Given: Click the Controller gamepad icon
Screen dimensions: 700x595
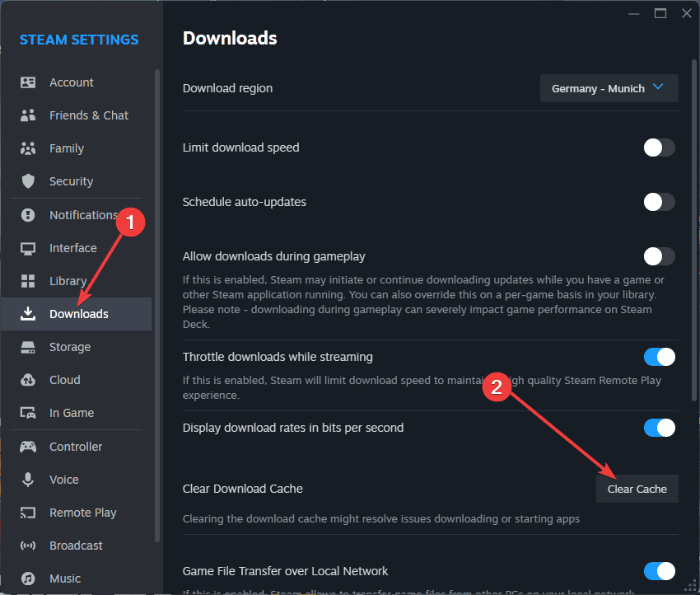Looking at the screenshot, I should pyautogui.click(x=28, y=447).
